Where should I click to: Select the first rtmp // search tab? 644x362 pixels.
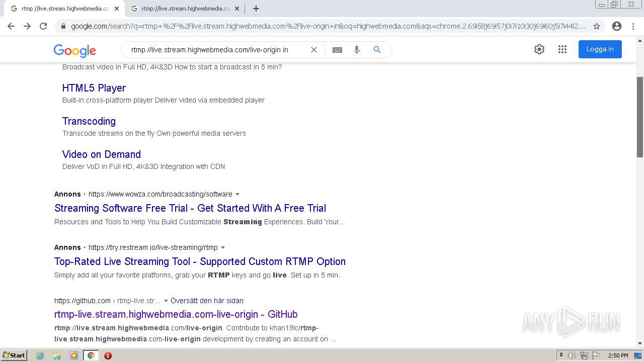(64, 9)
